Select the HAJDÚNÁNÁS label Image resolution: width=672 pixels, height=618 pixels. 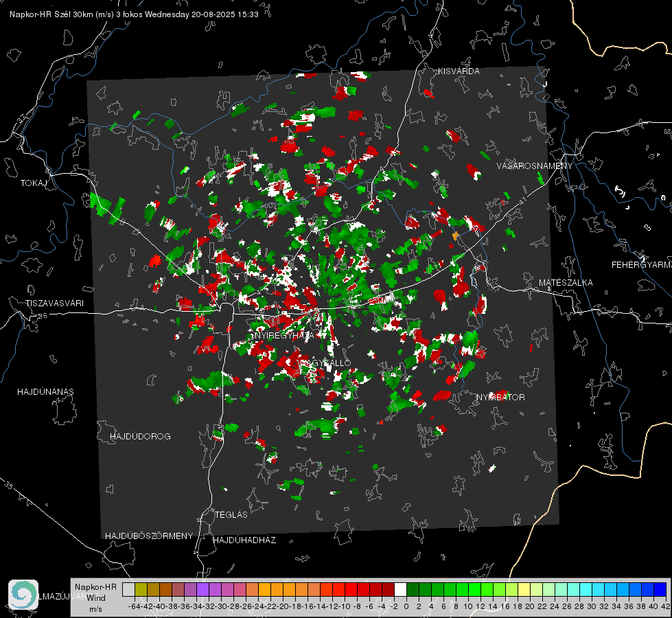(45, 391)
